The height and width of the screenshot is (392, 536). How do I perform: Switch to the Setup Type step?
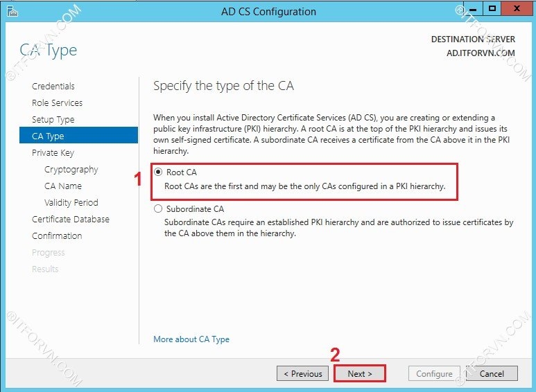(x=53, y=120)
